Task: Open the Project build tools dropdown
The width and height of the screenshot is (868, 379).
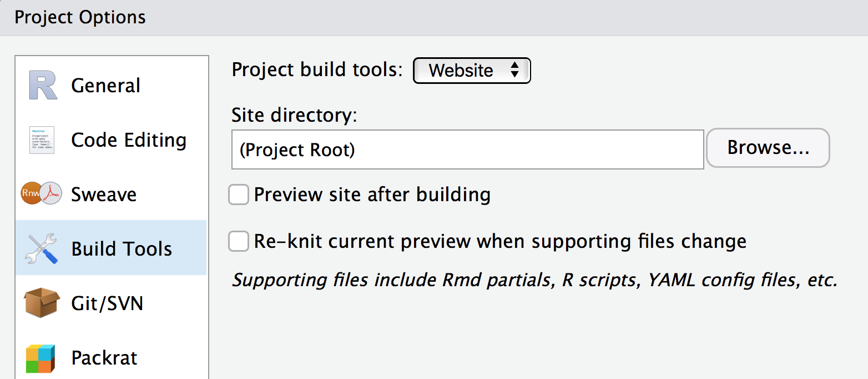Action: click(472, 71)
